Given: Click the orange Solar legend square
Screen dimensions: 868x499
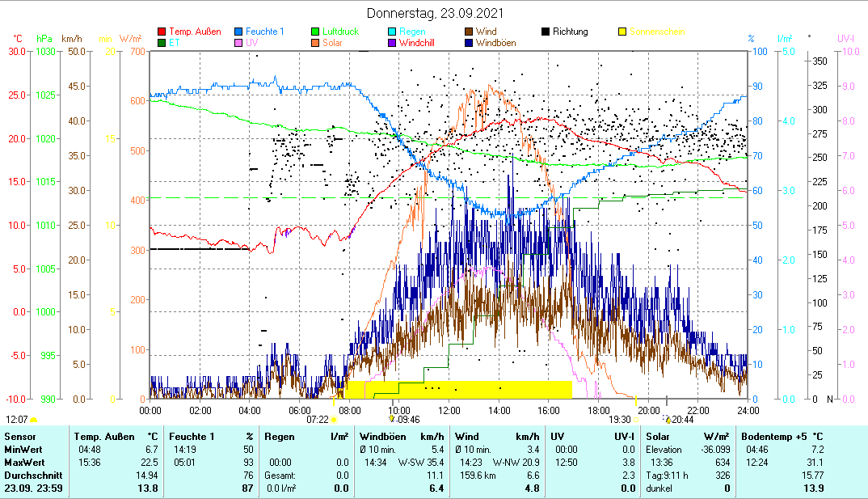Looking at the screenshot, I should tap(317, 43).
